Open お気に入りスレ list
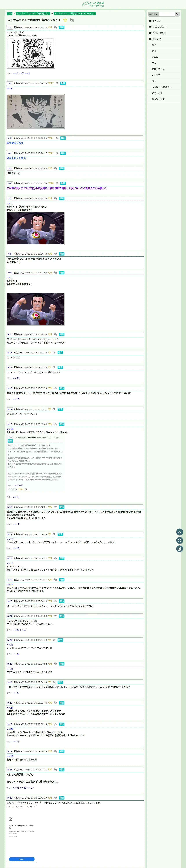 coord(158,27)
